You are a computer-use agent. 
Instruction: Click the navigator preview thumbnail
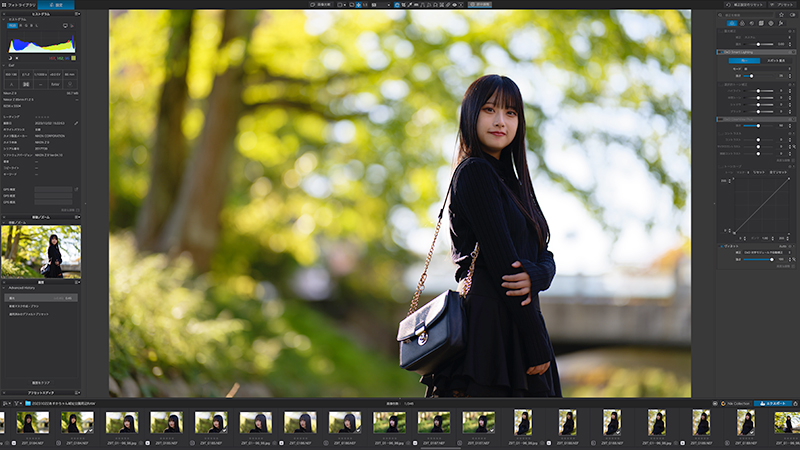coord(41,252)
